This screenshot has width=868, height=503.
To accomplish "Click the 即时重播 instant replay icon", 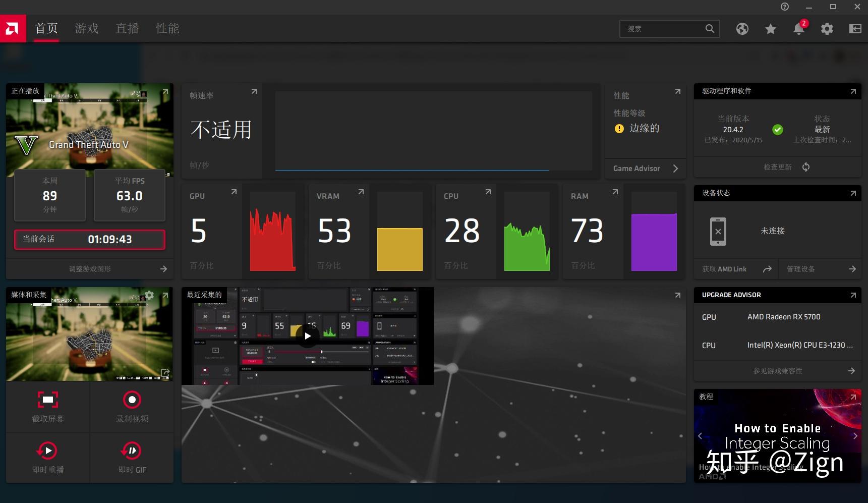I will coord(47,451).
